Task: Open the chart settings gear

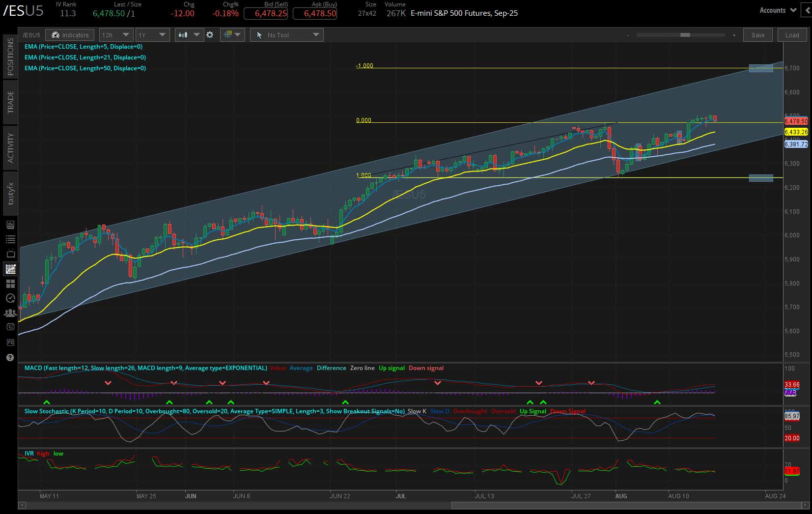Action: 210,34
